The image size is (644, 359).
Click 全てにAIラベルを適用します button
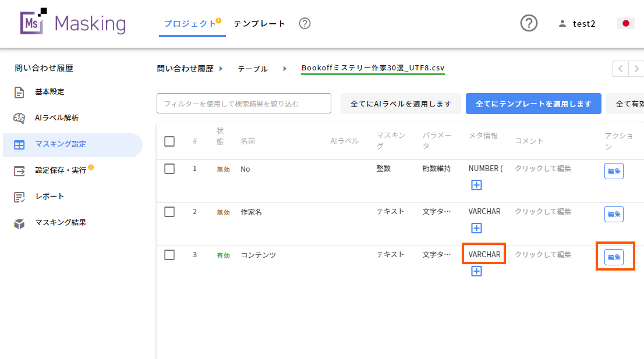[x=401, y=103]
